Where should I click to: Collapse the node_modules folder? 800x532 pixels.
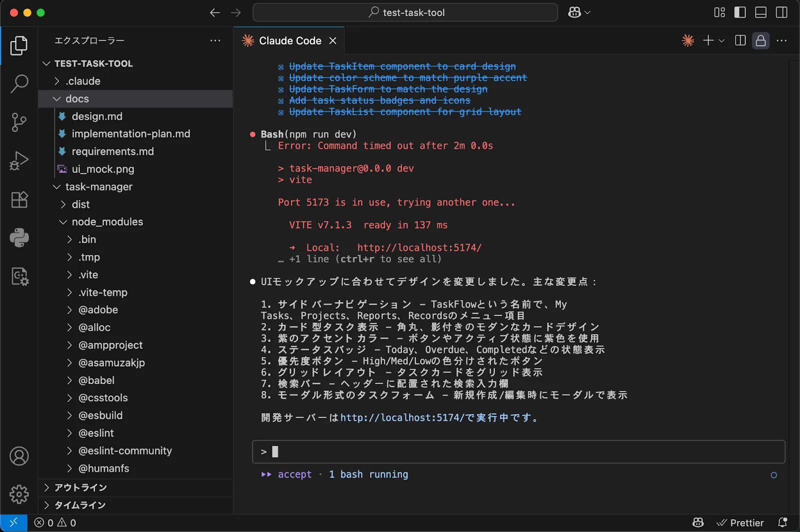click(x=107, y=221)
